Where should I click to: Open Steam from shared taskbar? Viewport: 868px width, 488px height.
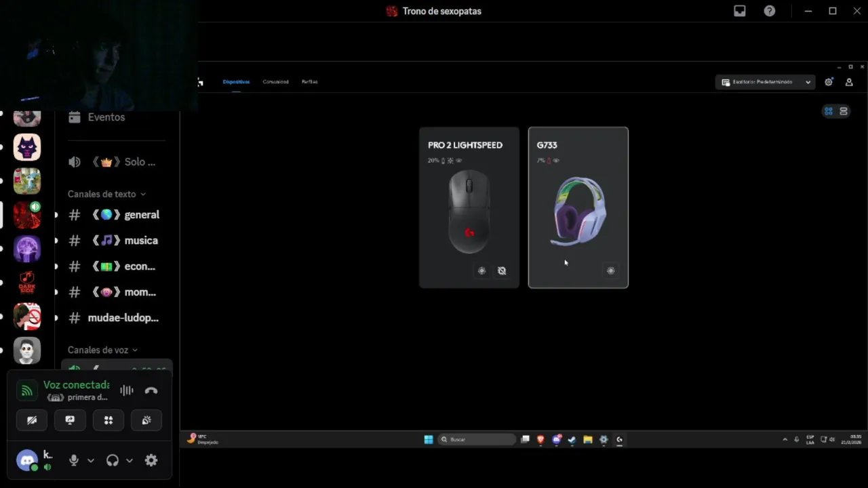click(572, 439)
